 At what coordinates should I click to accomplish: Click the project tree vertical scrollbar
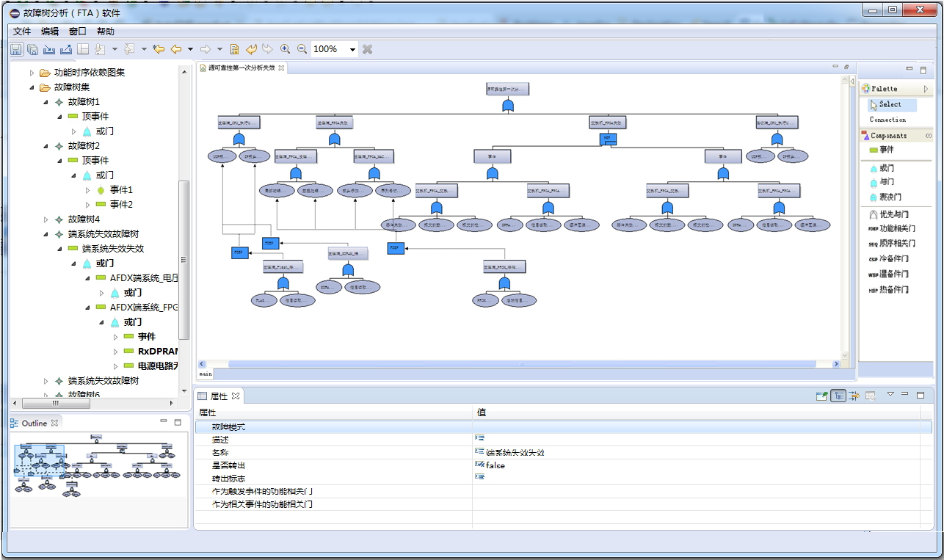click(184, 260)
